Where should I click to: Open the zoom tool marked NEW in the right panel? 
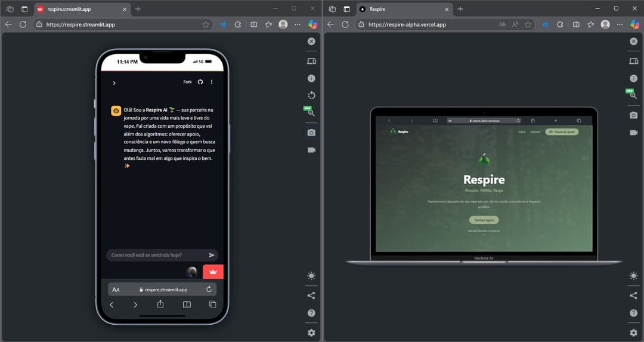tap(633, 95)
